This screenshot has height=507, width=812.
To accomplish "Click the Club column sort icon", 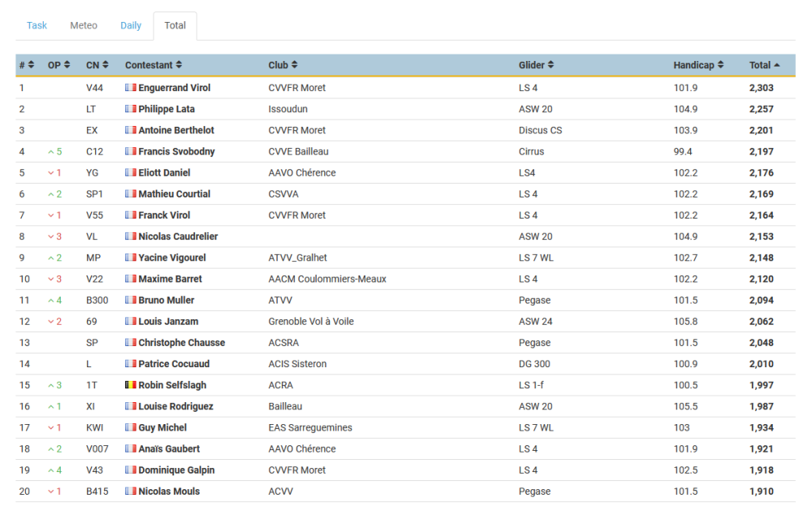I will 295,65.
